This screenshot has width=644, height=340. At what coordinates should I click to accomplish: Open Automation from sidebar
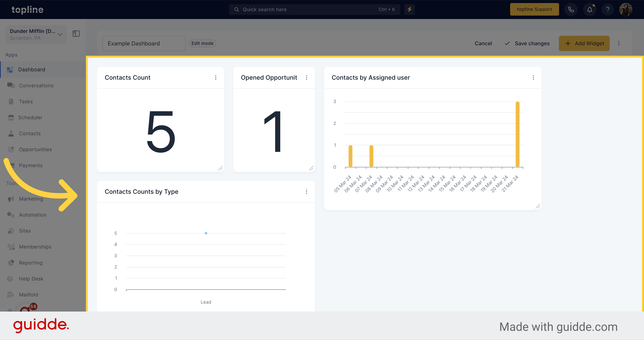[x=33, y=214]
